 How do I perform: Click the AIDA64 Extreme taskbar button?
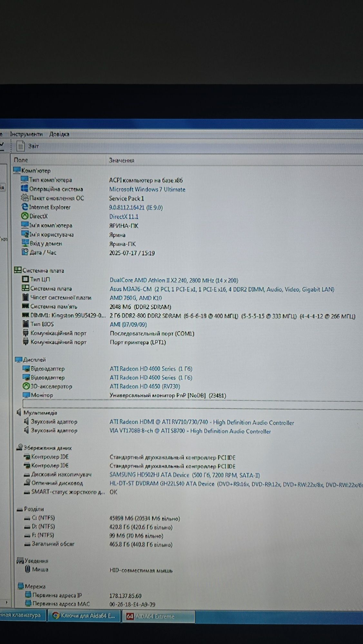(158, 616)
